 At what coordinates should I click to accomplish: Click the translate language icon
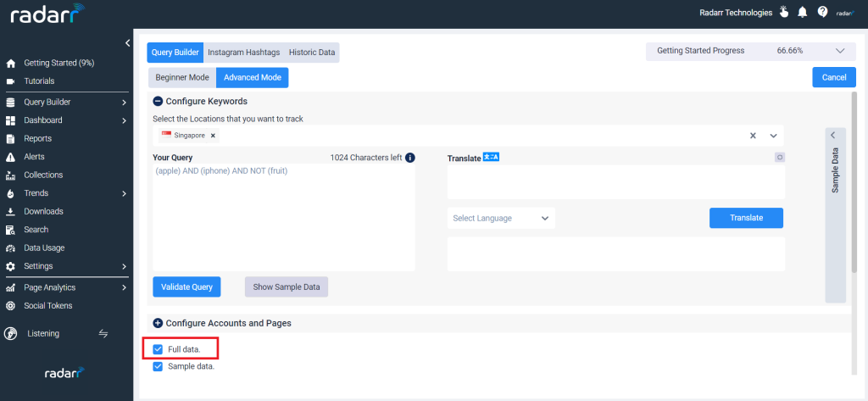pos(491,158)
